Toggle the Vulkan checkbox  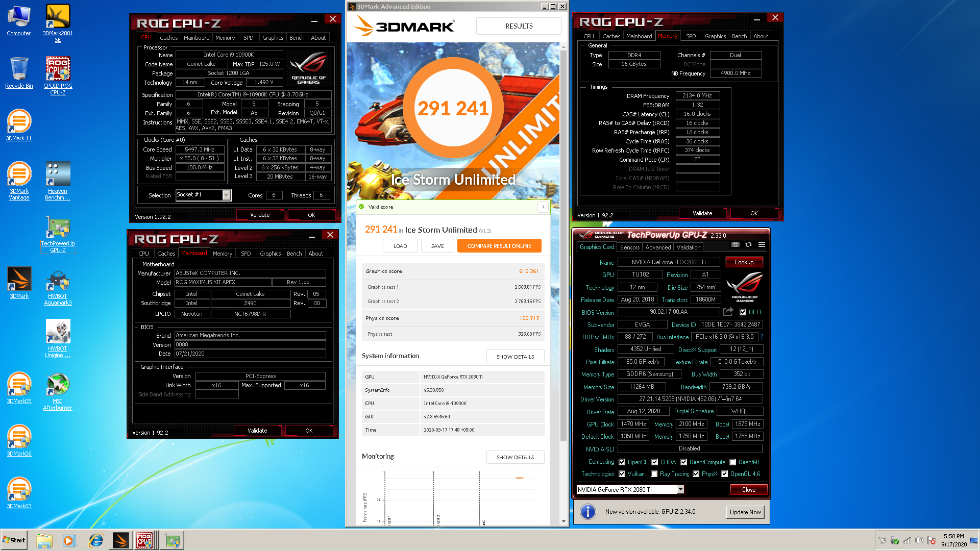[x=622, y=474]
